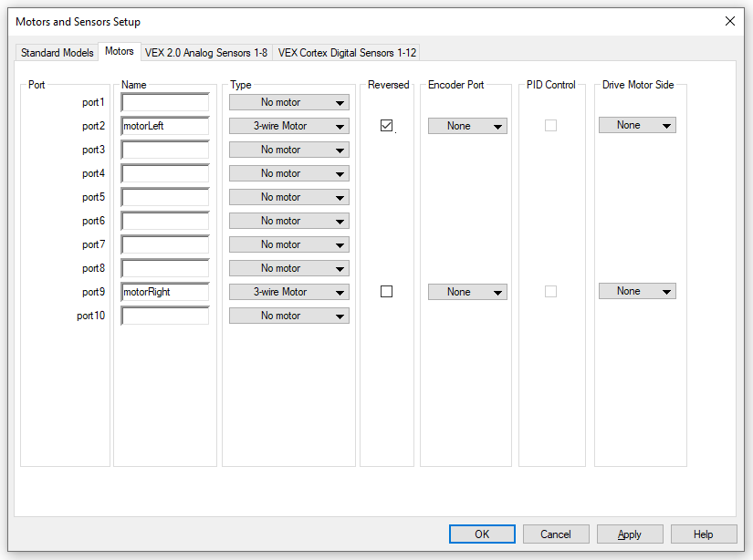Click the port5 Name input field

(x=165, y=197)
